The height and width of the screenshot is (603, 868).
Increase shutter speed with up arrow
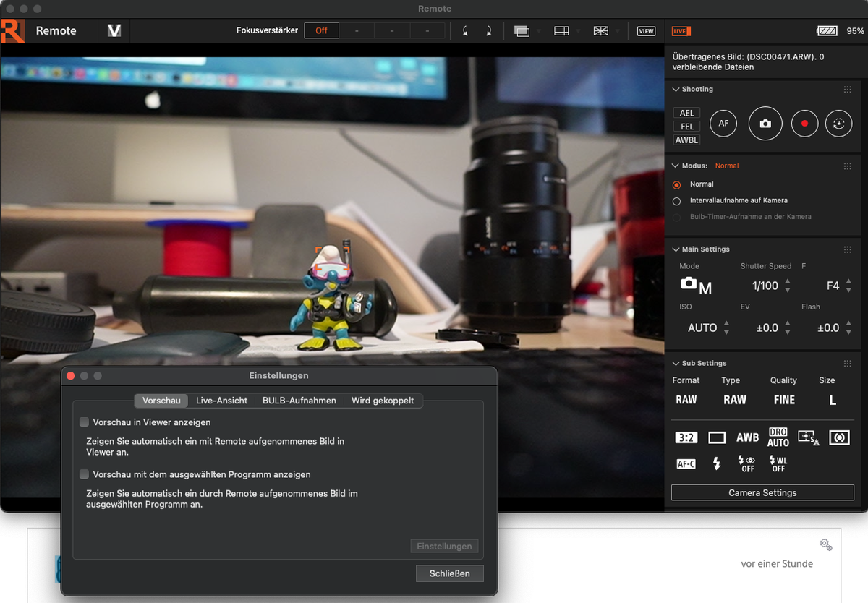[788, 281]
